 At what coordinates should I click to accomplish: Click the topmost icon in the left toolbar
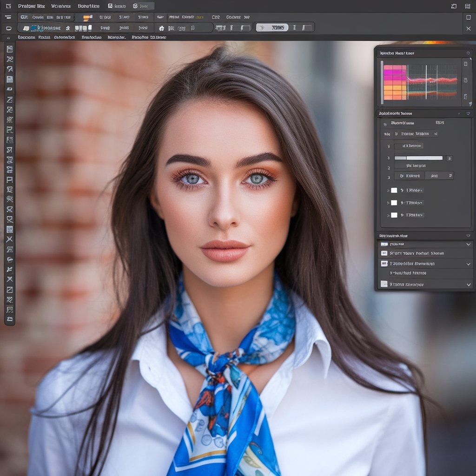[x=9, y=49]
